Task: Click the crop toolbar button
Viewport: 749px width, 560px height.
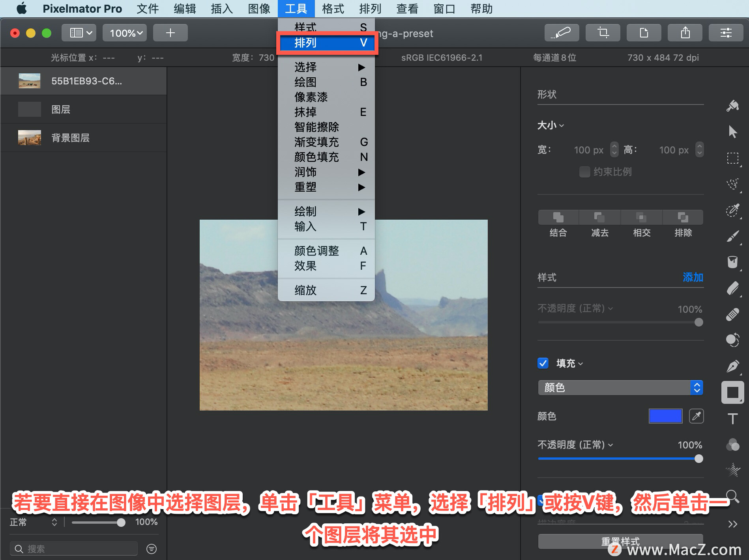Action: click(x=603, y=33)
